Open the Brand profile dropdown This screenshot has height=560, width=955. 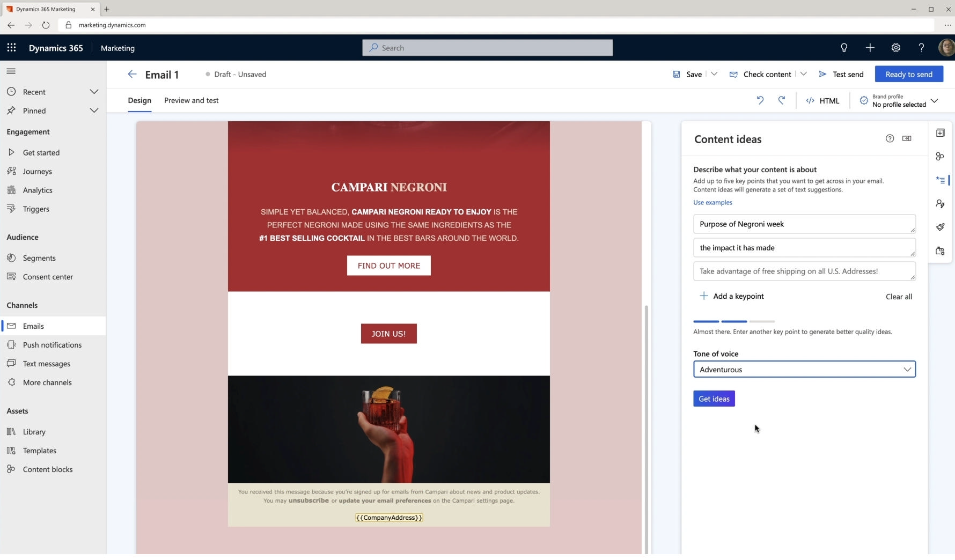[x=899, y=101]
